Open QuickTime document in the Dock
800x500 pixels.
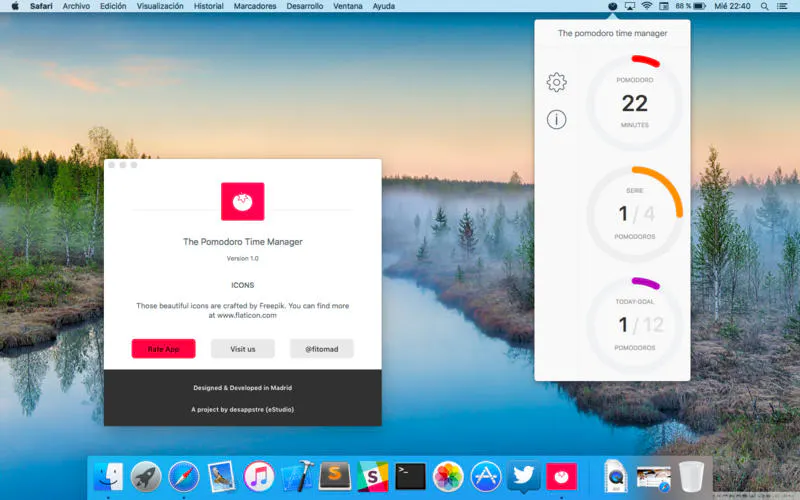[616, 477]
